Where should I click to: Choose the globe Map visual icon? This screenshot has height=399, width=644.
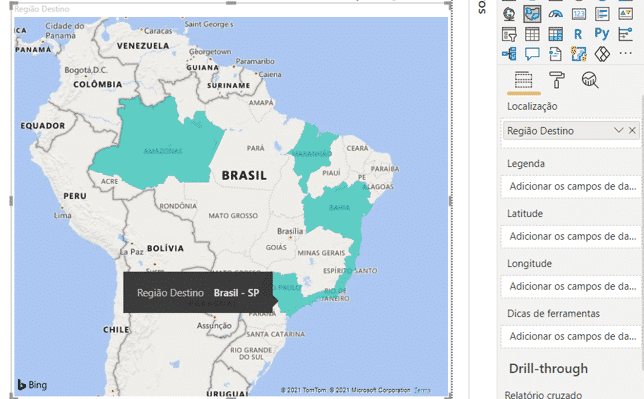coord(509,14)
